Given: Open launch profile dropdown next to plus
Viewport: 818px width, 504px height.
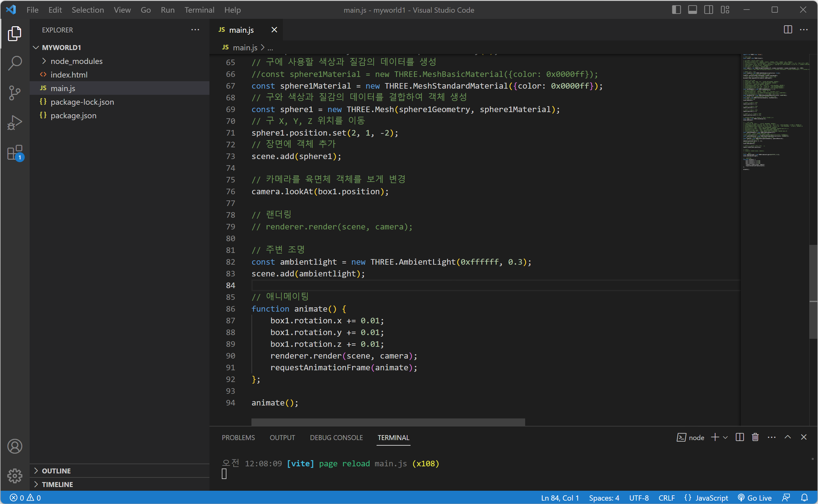Looking at the screenshot, I should click(725, 437).
